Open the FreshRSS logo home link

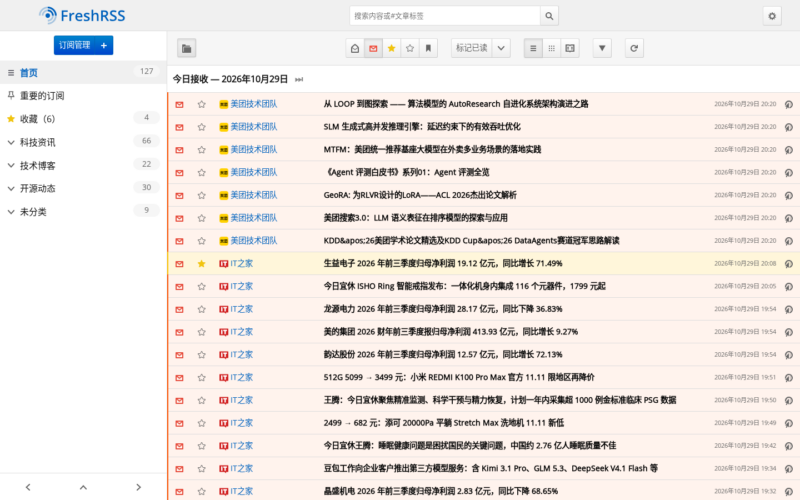coord(82,15)
